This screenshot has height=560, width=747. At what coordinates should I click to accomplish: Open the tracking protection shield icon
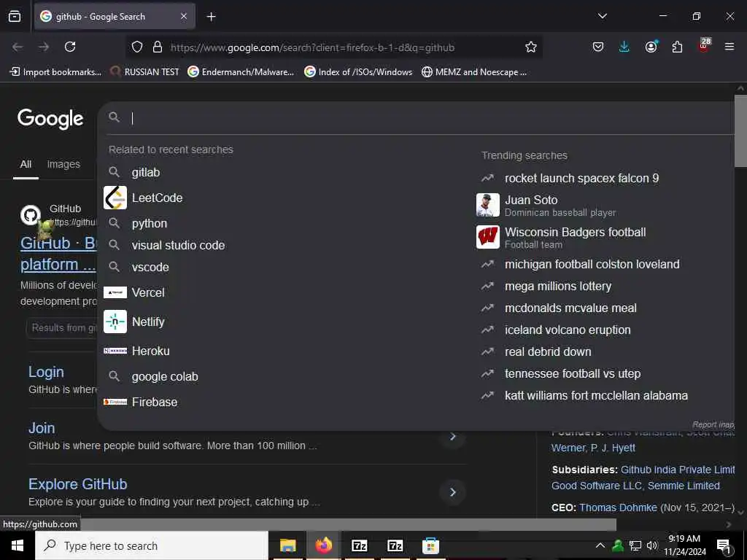(137, 47)
